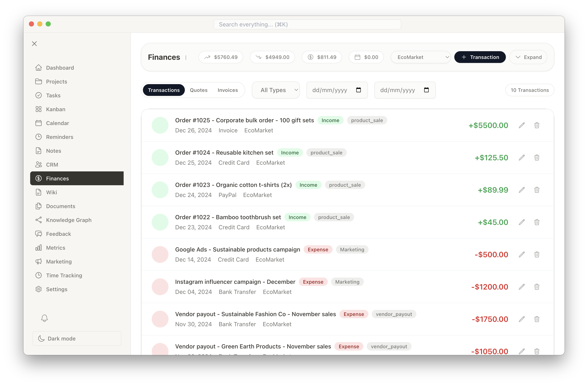The width and height of the screenshot is (588, 386).
Task: Add a new Transaction
Action: pos(480,57)
